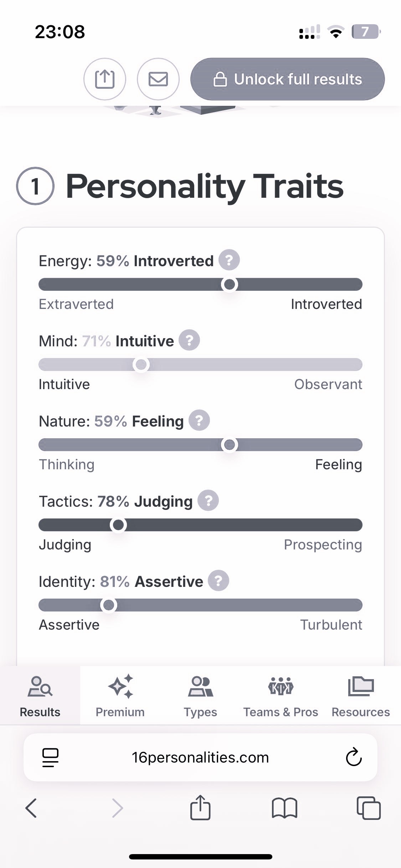Show help for Identity Assertive trait

pyautogui.click(x=219, y=581)
